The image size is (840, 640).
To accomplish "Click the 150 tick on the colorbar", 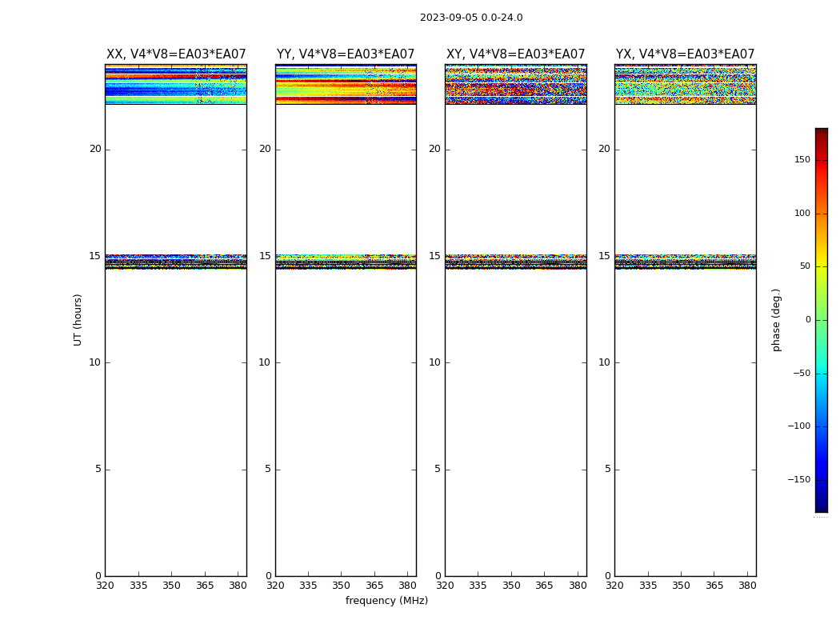I will click(802, 159).
